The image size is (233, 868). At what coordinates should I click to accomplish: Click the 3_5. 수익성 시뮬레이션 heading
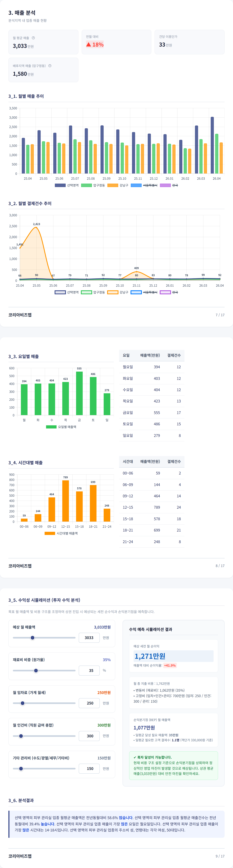tap(44, 600)
